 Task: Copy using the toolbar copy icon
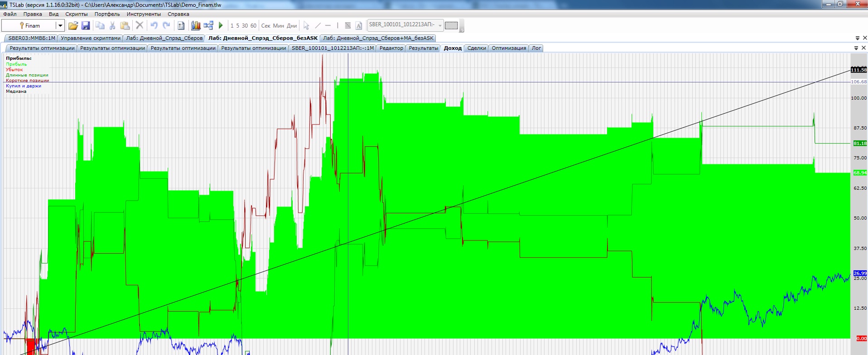point(100,26)
